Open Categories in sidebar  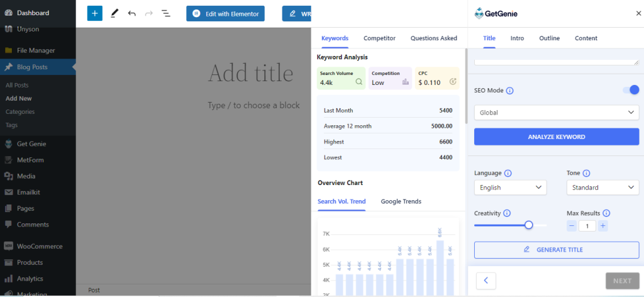[20, 112]
